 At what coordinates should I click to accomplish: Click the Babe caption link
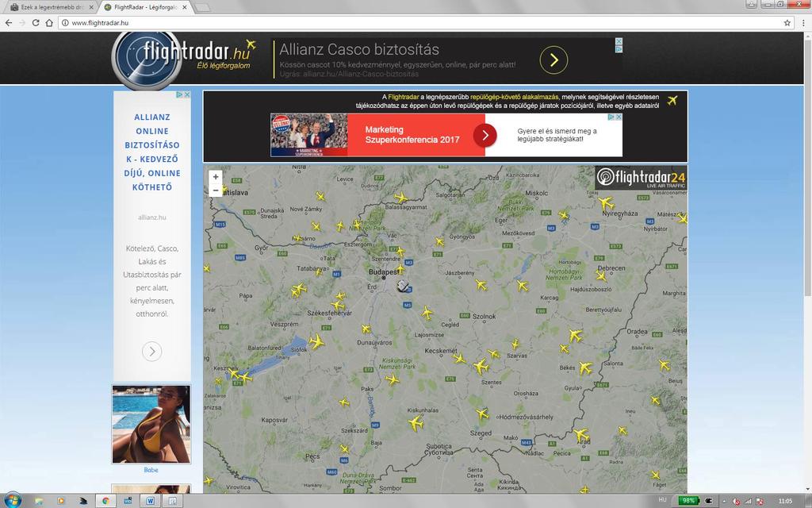pyautogui.click(x=151, y=470)
